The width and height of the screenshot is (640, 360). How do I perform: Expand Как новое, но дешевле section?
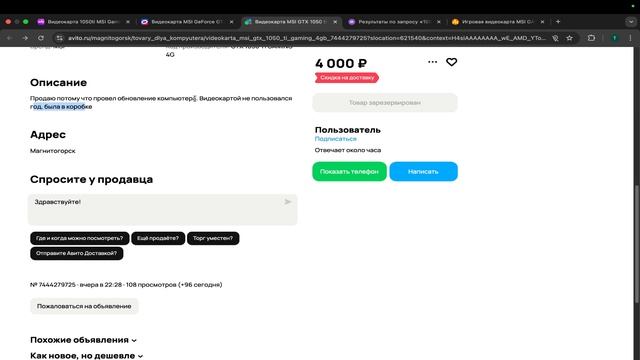click(87, 356)
